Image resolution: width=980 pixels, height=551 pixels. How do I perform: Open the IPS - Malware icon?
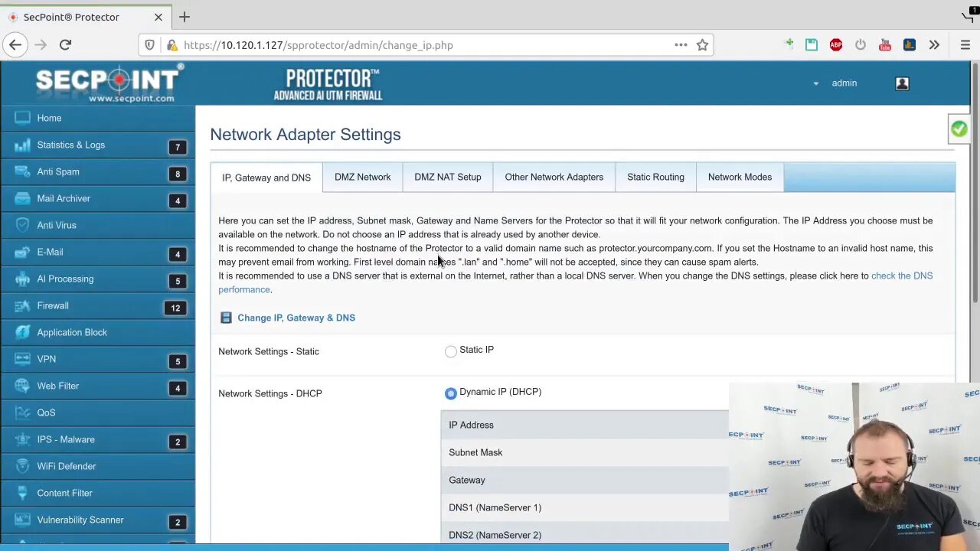click(x=22, y=439)
